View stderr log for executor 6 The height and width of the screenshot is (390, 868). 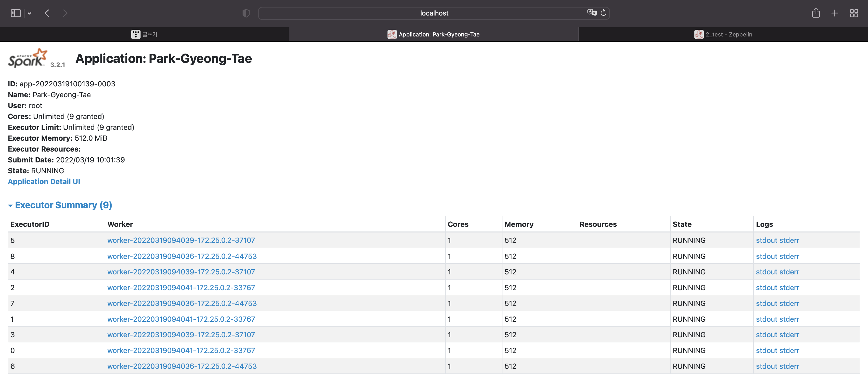[x=789, y=366]
